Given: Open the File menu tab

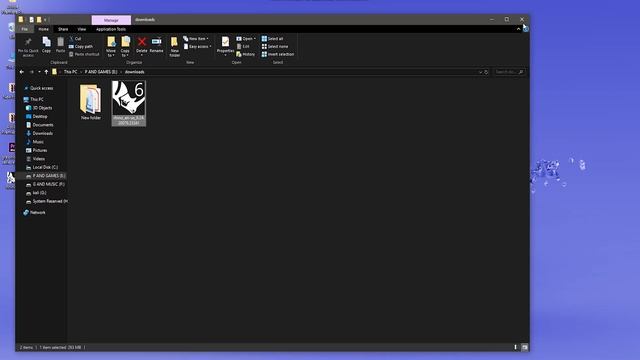Looking at the screenshot, I should (x=24, y=29).
